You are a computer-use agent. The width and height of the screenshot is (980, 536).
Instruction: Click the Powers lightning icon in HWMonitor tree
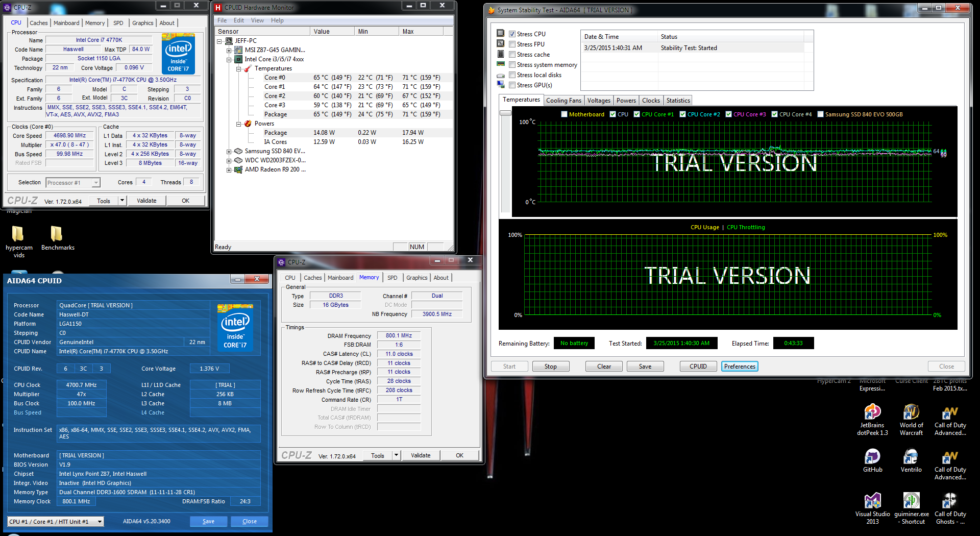click(248, 124)
